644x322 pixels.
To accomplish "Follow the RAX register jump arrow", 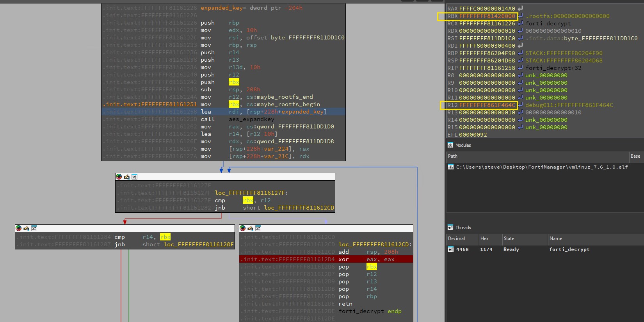I will click(520, 9).
